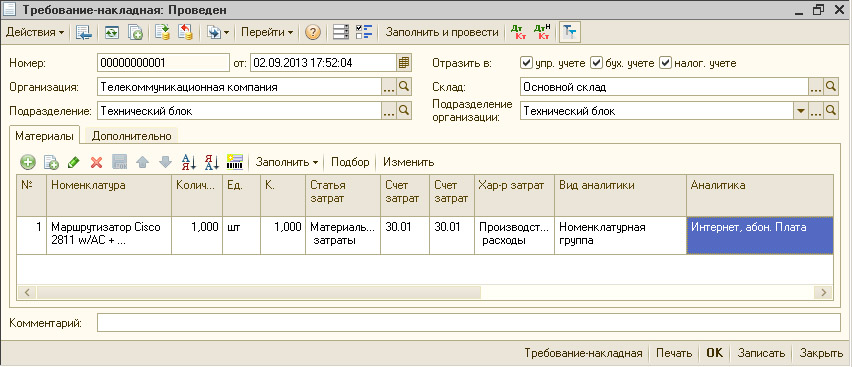Click the Закрыть button
This screenshot has height=367, width=852.
click(x=821, y=353)
